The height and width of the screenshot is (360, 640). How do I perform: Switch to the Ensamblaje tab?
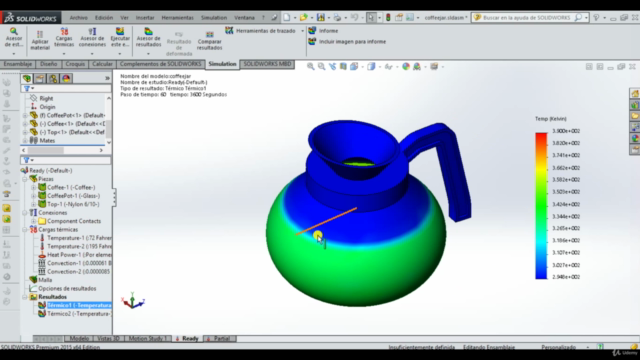[18, 64]
